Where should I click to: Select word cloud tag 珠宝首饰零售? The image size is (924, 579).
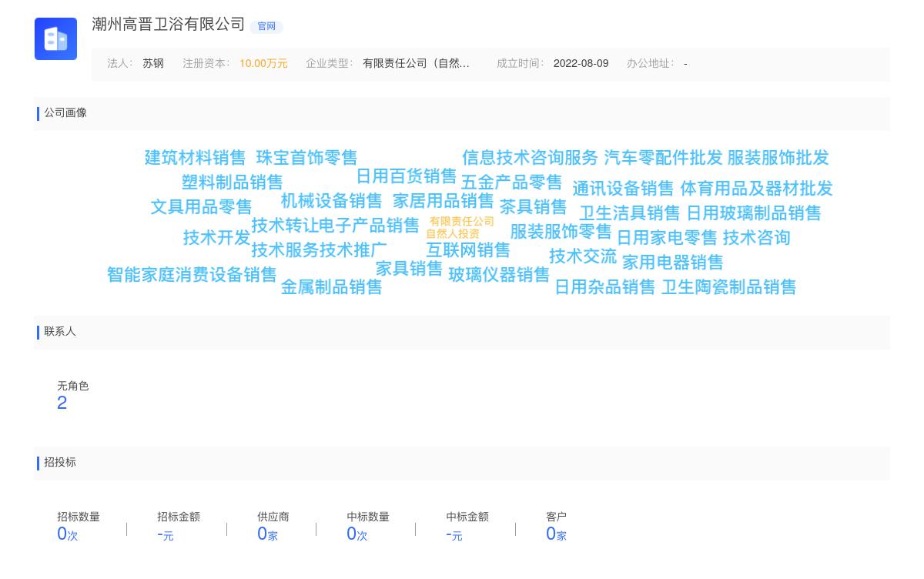coord(306,158)
